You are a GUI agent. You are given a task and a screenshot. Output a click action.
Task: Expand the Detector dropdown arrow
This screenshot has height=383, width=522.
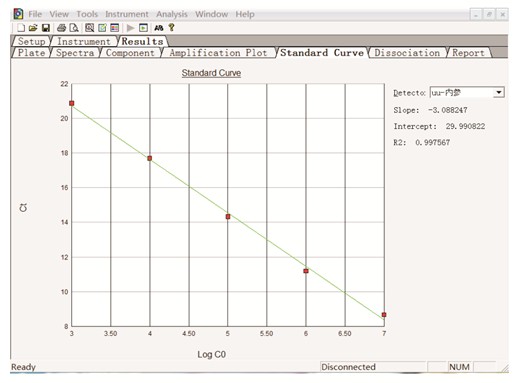(499, 92)
